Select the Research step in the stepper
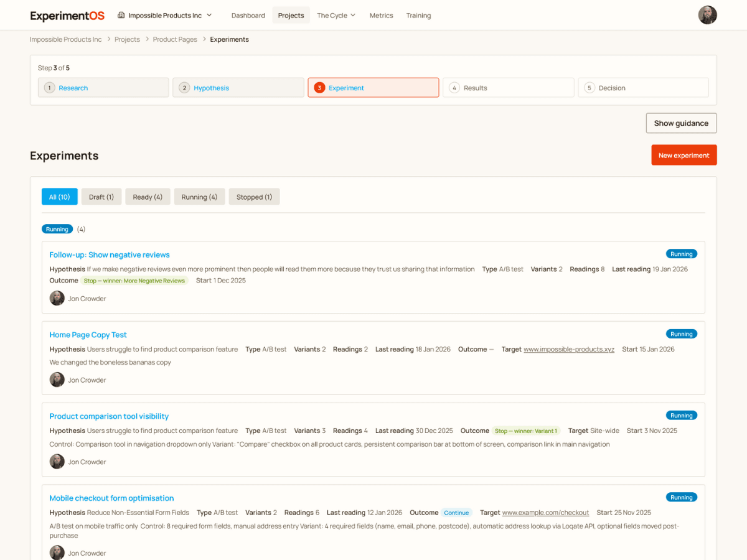The height and width of the screenshot is (560, 747). [103, 87]
